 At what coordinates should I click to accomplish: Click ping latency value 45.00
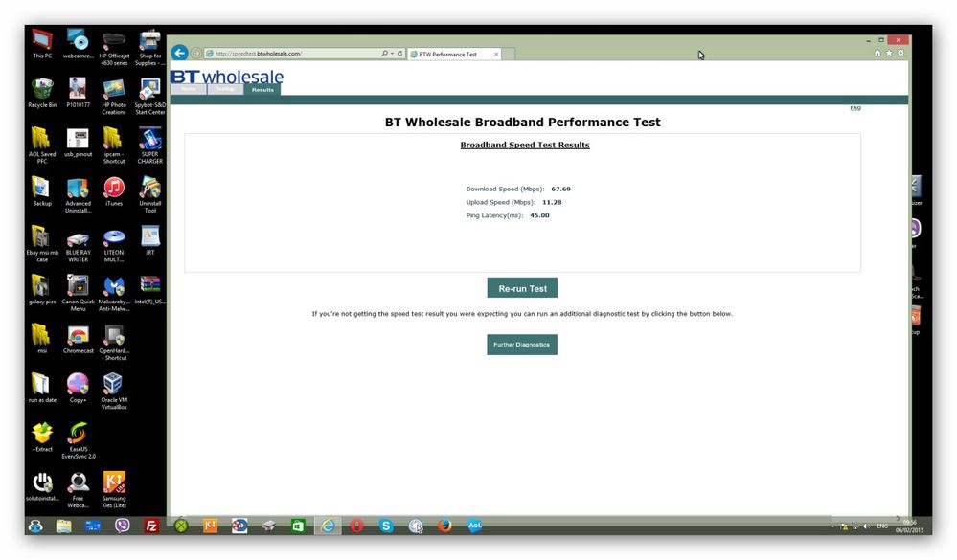[539, 215]
